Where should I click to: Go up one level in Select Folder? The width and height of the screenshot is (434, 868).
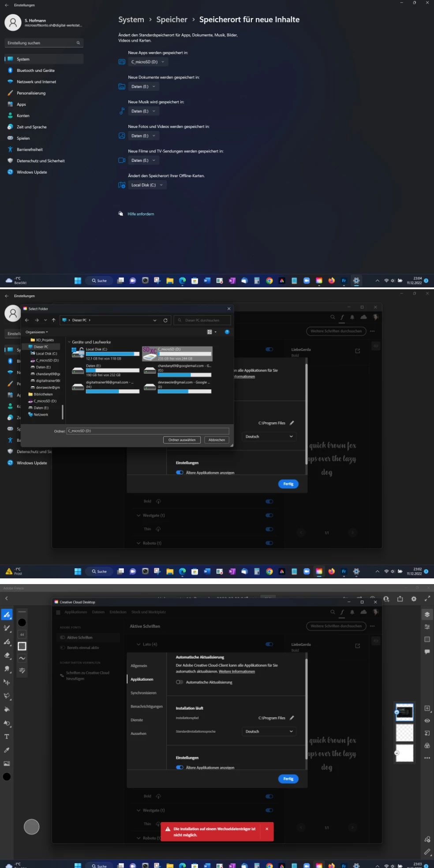point(53,320)
